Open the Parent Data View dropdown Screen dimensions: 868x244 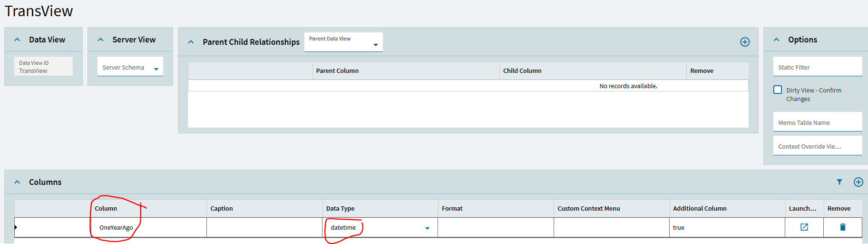tap(343, 42)
